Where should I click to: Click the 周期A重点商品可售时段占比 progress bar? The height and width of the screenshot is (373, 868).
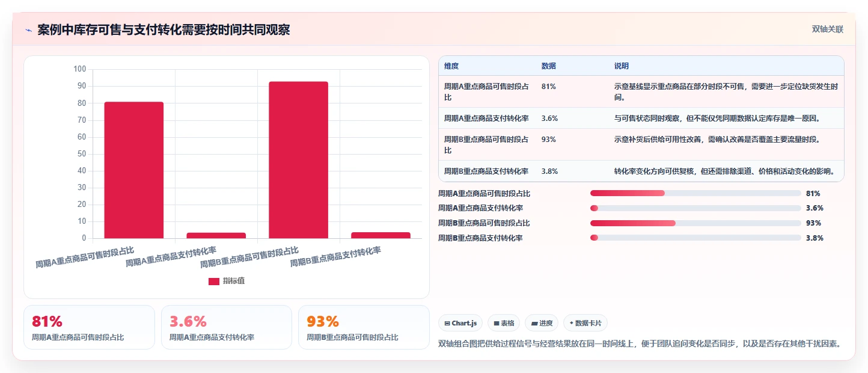click(x=695, y=193)
